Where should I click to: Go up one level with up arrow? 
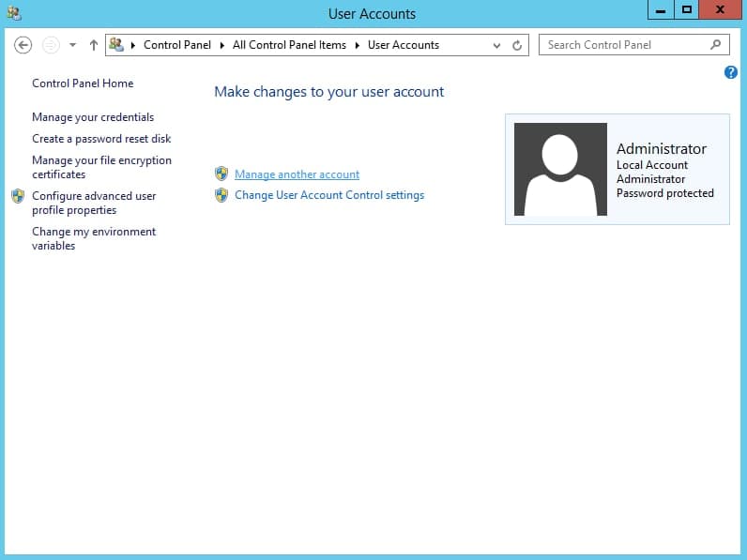click(x=94, y=45)
